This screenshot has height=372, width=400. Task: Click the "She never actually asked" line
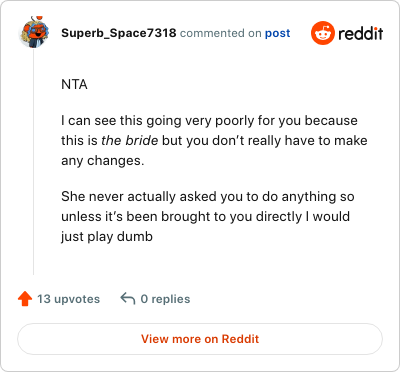(208, 197)
